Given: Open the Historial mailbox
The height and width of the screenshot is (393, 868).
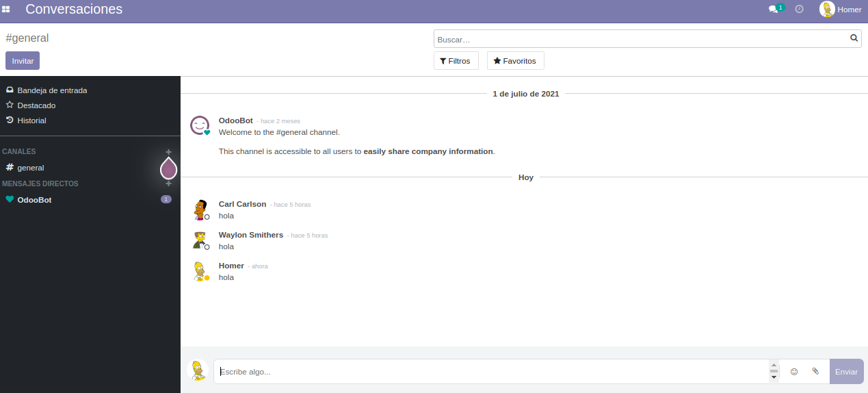Looking at the screenshot, I should pyautogui.click(x=31, y=121).
